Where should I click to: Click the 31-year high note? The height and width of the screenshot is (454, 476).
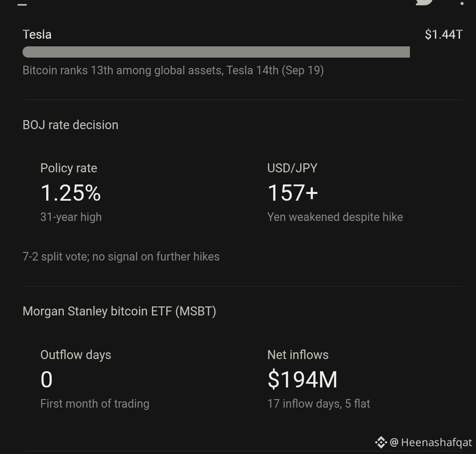coord(71,217)
